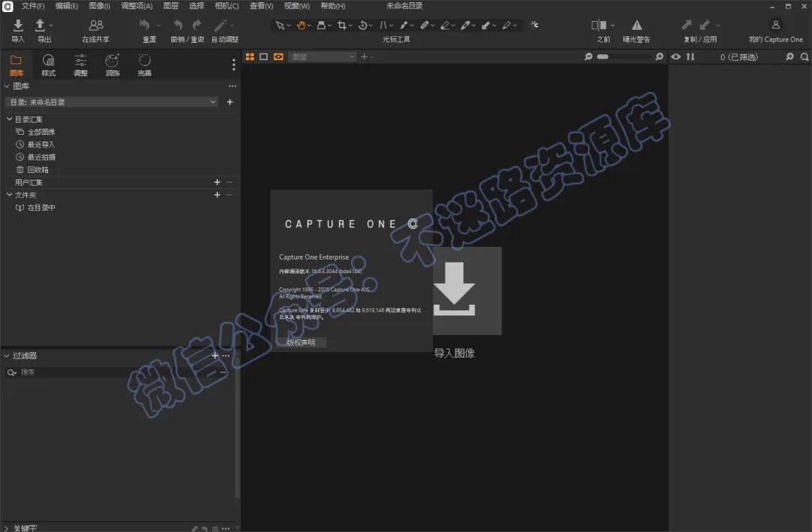
Task: Switch to the 完善 refine tab
Action: tap(144, 66)
